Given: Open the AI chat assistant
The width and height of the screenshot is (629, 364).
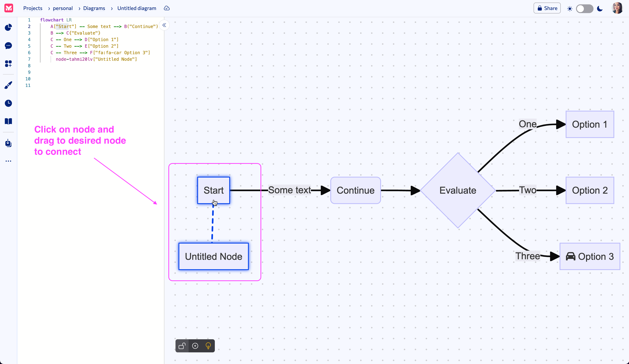Looking at the screenshot, I should pyautogui.click(x=8, y=46).
